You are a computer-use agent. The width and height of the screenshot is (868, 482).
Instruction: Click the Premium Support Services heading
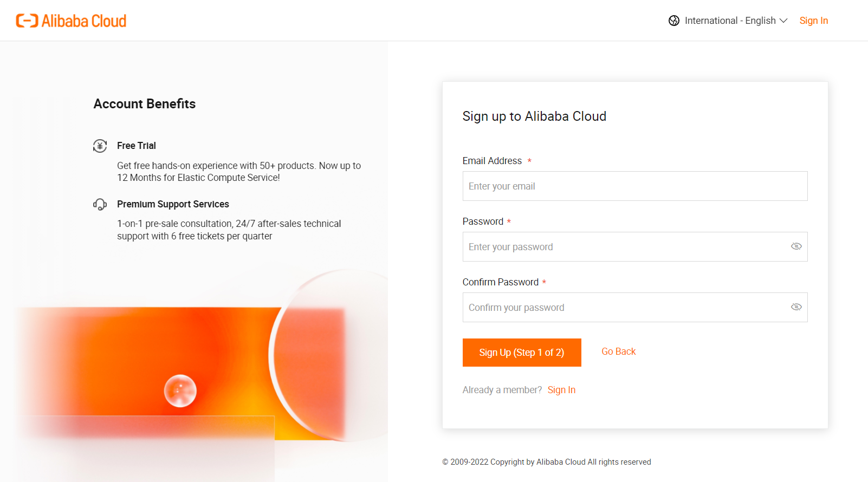point(173,204)
